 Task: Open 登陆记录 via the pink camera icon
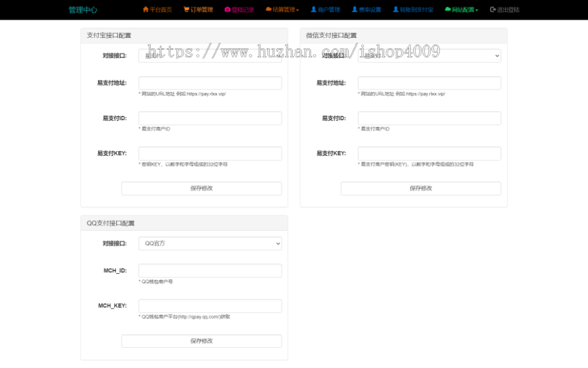(227, 9)
